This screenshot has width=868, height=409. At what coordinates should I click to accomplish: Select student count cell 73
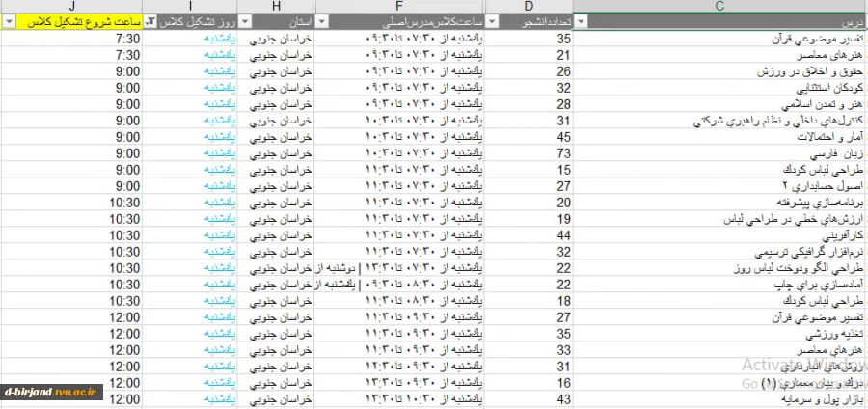coord(529,153)
